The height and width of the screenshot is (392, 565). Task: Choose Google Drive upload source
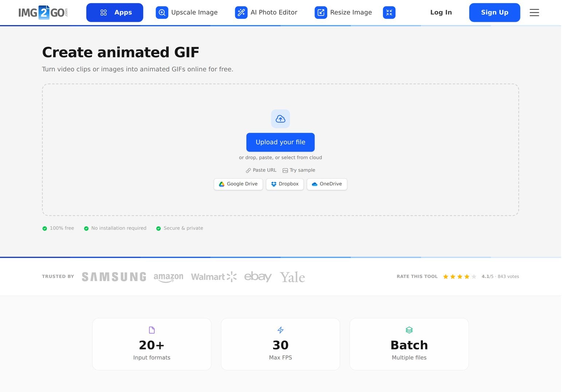(x=238, y=184)
